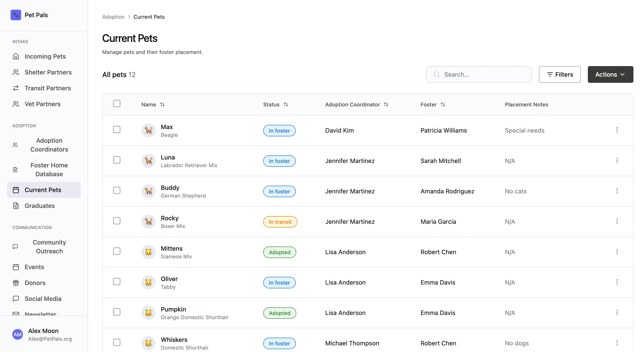This screenshot has height=352, width=644.
Task: Click the Incoming Pets home icon
Action: (x=16, y=56)
